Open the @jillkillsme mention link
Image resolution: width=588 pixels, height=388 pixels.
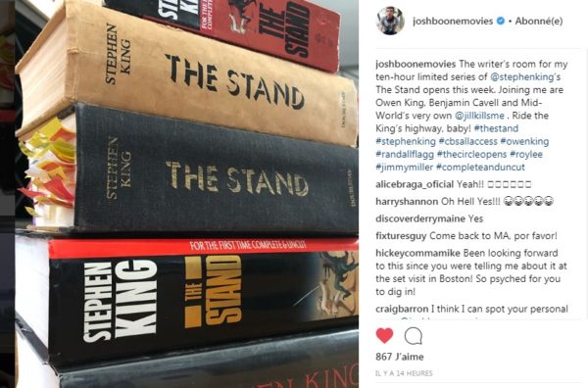[479, 116]
